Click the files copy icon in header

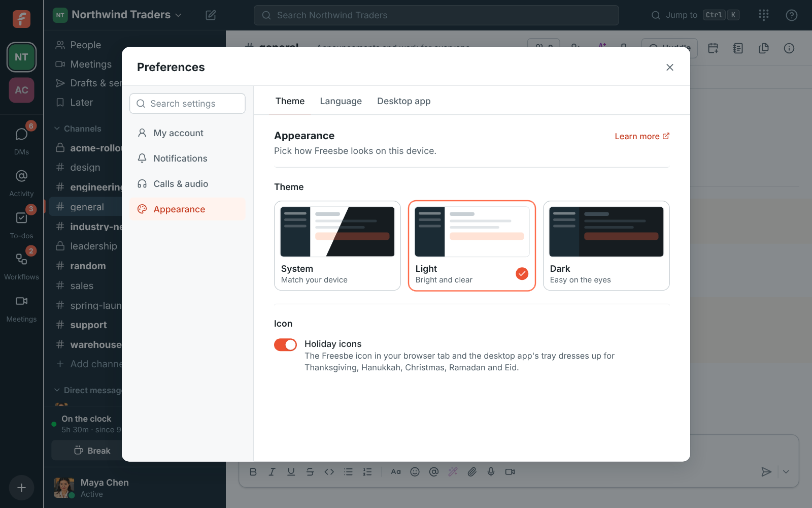[x=764, y=48]
